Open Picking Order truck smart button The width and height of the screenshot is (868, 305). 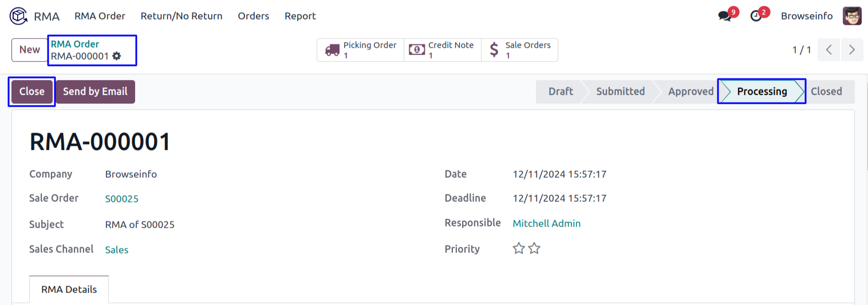(361, 50)
